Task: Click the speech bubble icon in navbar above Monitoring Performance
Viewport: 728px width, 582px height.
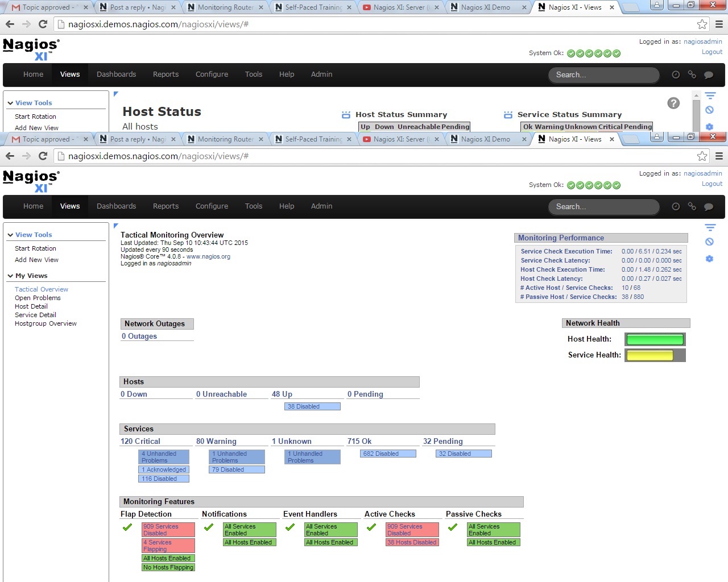Action: [709, 206]
